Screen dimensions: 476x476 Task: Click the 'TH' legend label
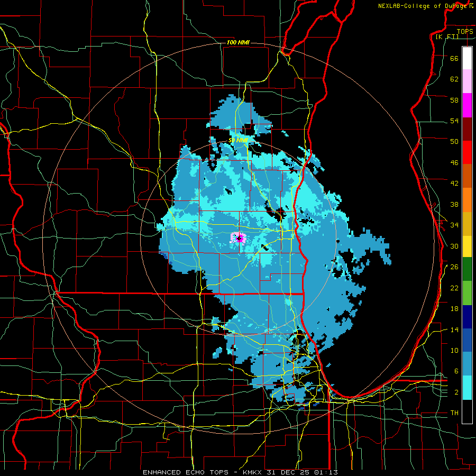[x=454, y=413]
